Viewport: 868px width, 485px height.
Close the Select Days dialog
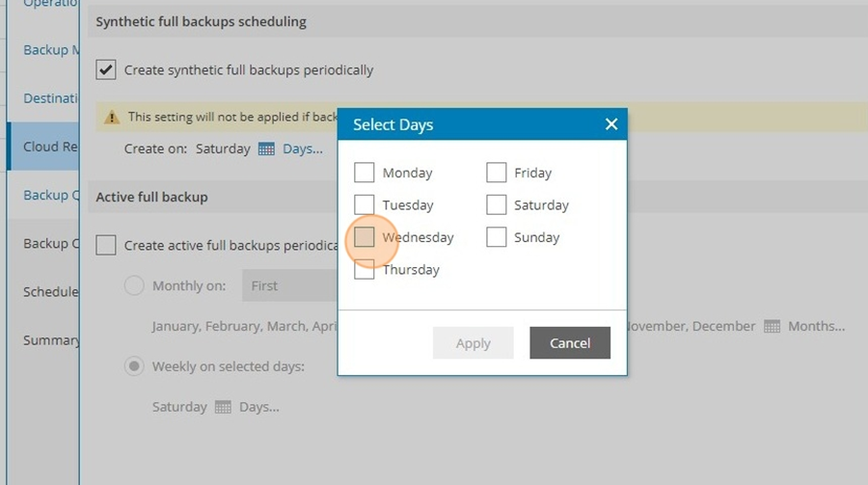point(611,124)
